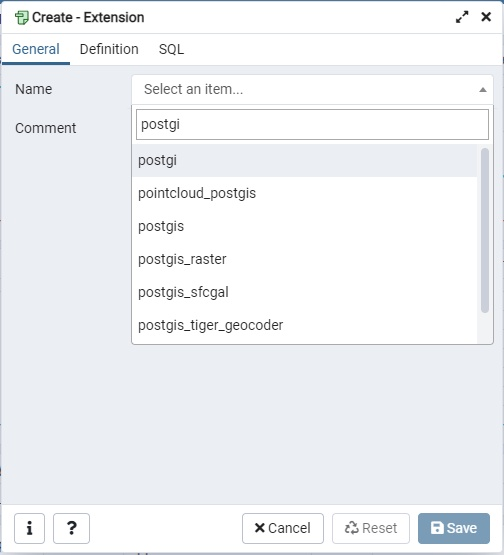
Task: Close the Create - Extension dialog
Action: (486, 17)
